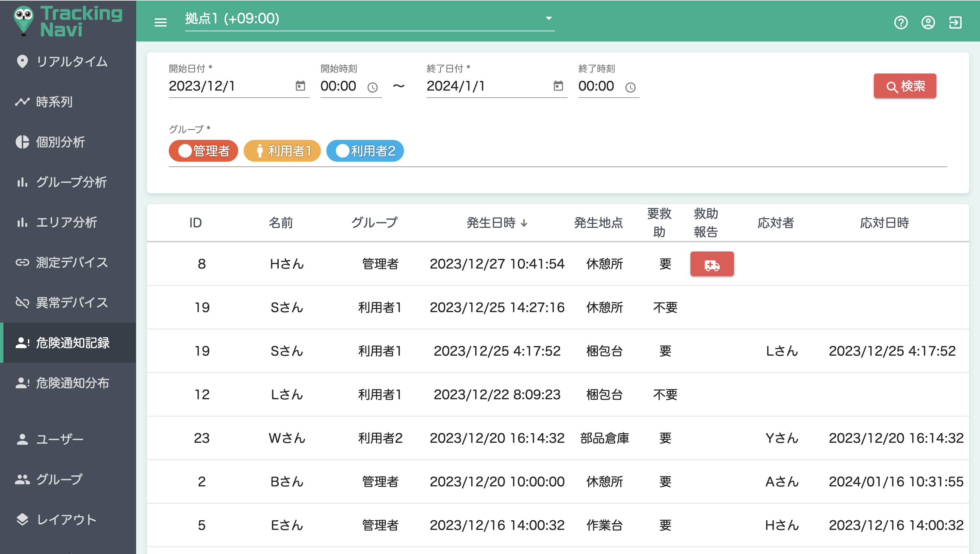
Task: Click the ambulance rescue report button
Action: 712,264
